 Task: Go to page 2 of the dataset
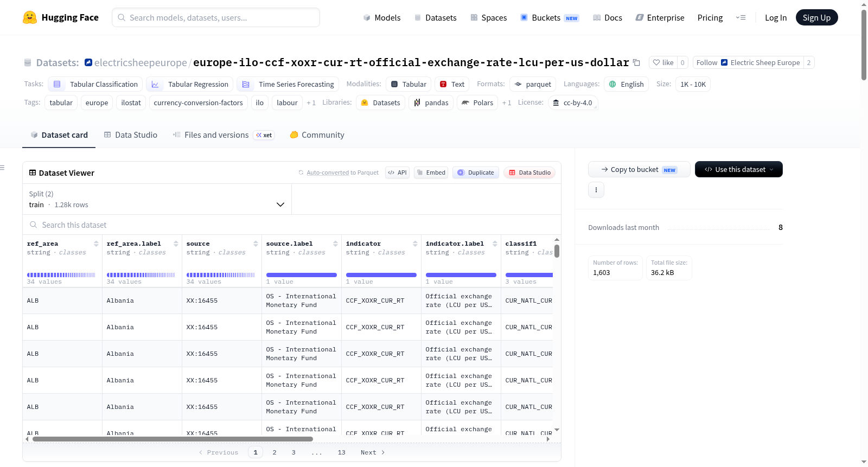point(275,452)
